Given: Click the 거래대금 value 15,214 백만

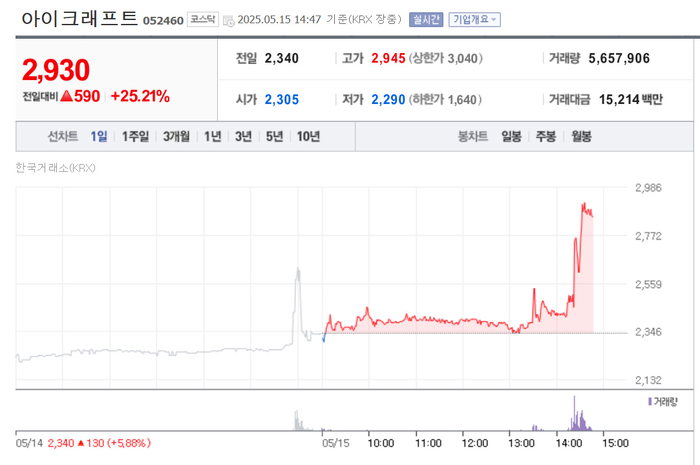Looking at the screenshot, I should (631, 100).
